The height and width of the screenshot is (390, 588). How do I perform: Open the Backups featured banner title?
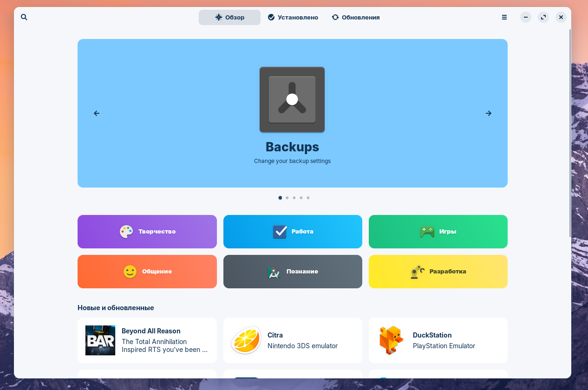click(x=292, y=147)
